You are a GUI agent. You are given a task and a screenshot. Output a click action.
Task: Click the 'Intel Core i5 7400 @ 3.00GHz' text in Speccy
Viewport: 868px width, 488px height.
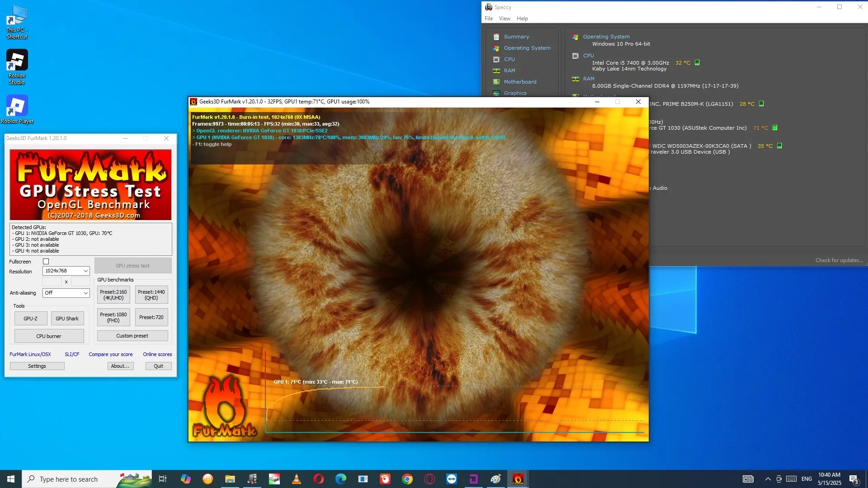(631, 63)
